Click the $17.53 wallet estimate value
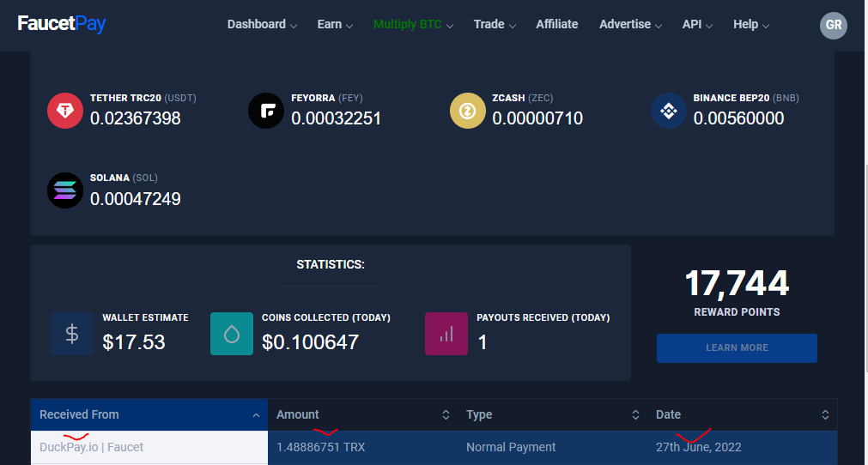868x465 pixels. click(133, 342)
